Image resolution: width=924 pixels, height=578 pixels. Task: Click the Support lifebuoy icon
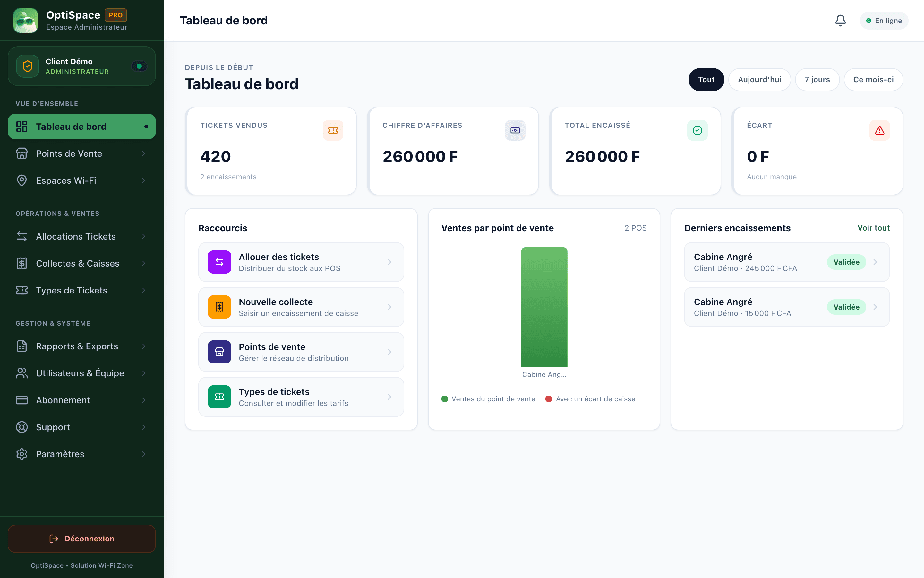pyautogui.click(x=22, y=427)
